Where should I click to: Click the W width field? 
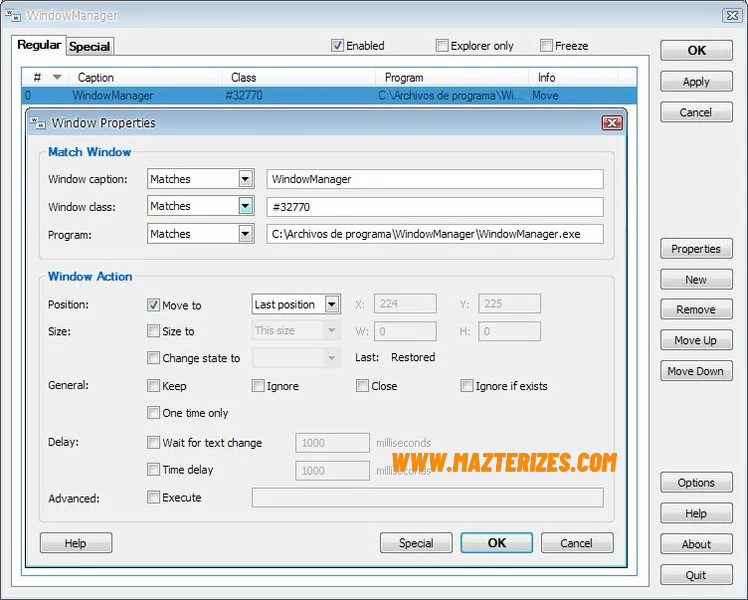[x=405, y=331]
